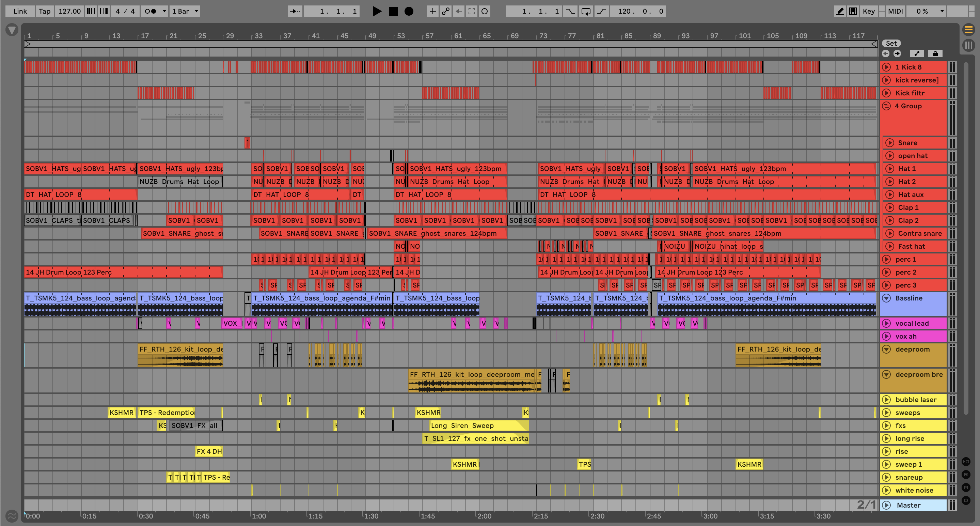The image size is (980, 526).
Task: Fold the 4 Group track
Action: pos(886,106)
